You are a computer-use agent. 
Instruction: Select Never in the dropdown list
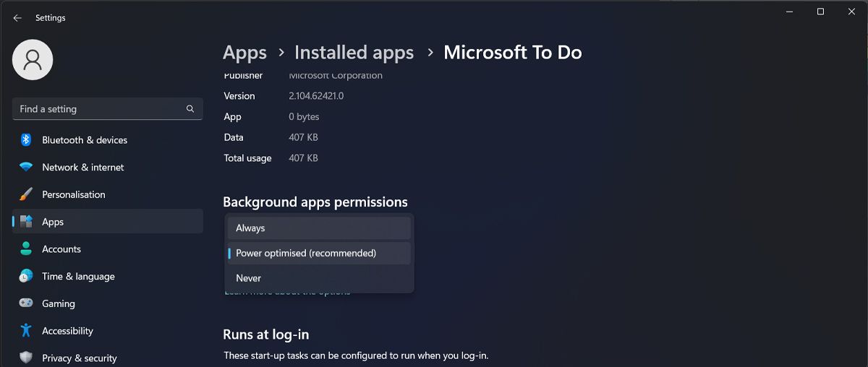[x=319, y=278]
